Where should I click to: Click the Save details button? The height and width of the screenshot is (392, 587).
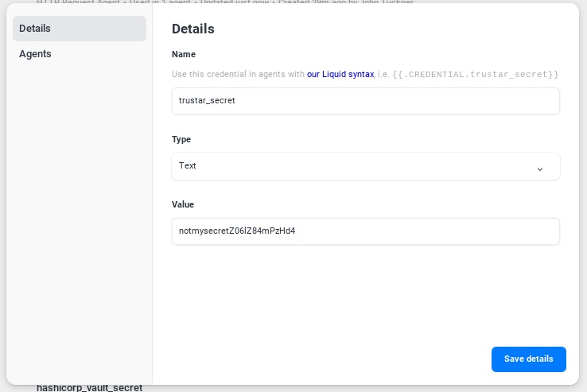pos(528,359)
